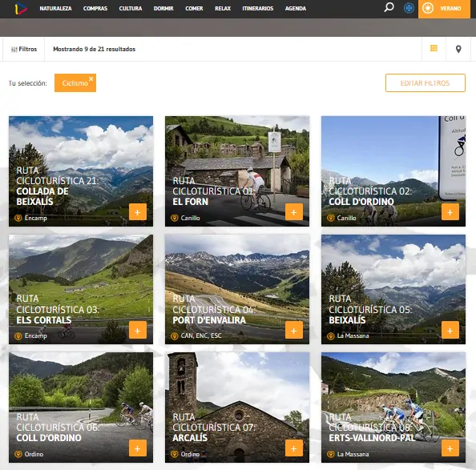Open Itinerarios menu
Viewport: 476px width, 470px height.
pos(258,9)
